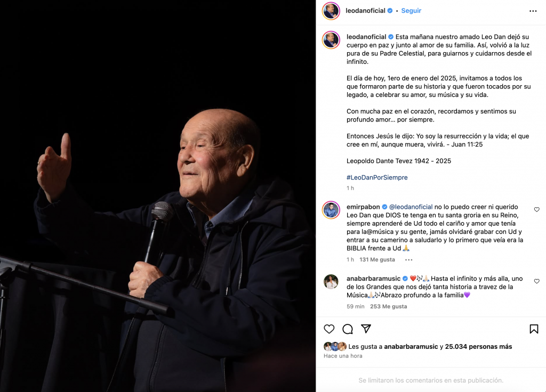This screenshot has width=546, height=392.
Task: Click the @leodanoficial mention in comment
Action: coord(411,207)
